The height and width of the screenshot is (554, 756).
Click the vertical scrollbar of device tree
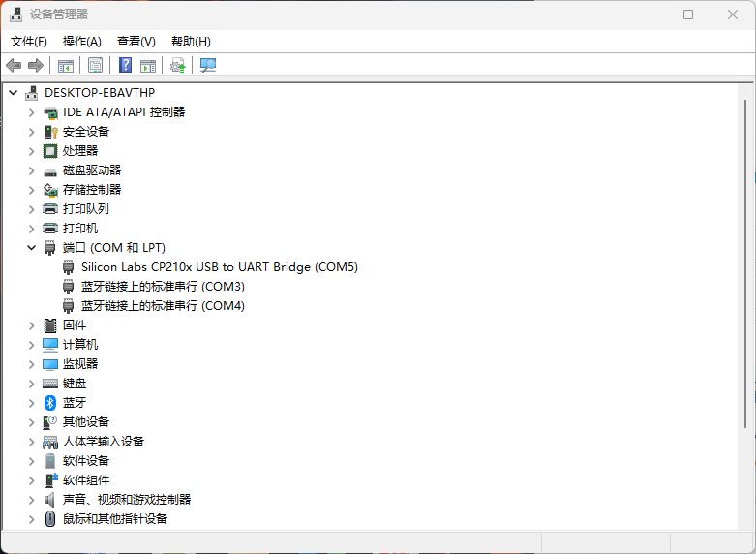(744, 262)
